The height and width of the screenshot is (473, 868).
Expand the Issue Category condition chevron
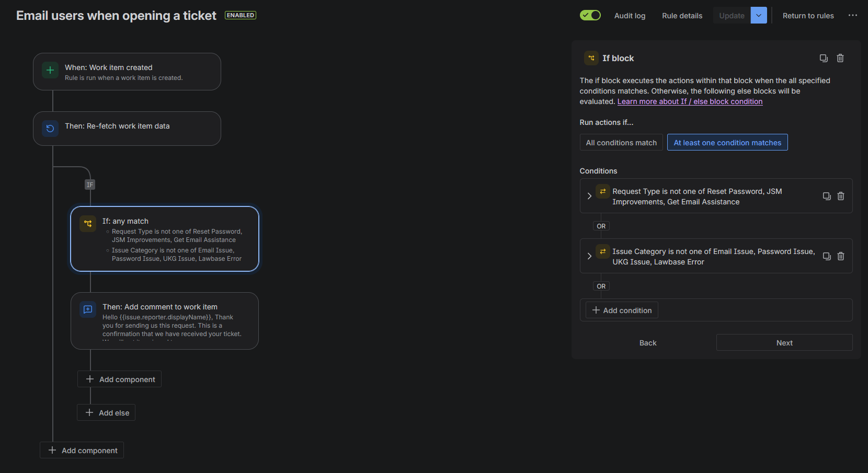[589, 256]
